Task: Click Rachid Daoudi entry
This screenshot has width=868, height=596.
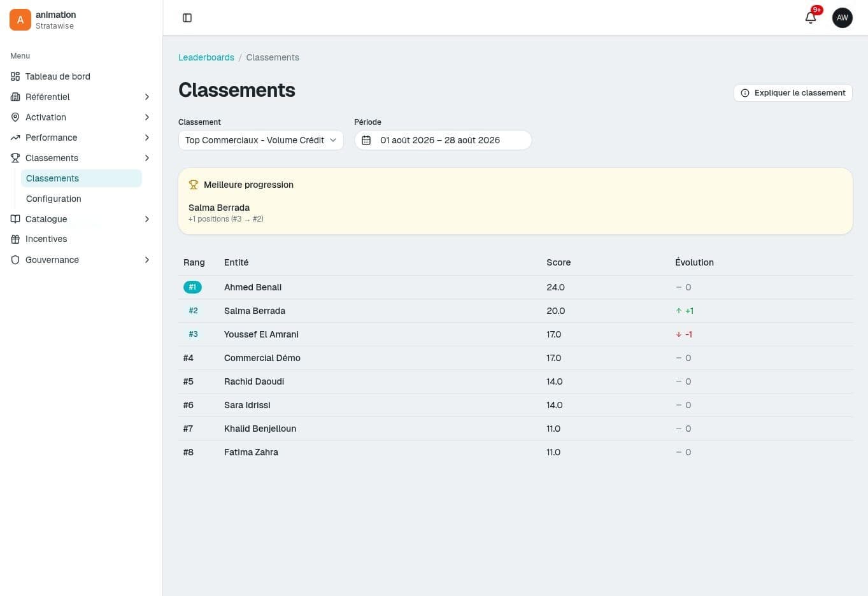Action: [254, 381]
